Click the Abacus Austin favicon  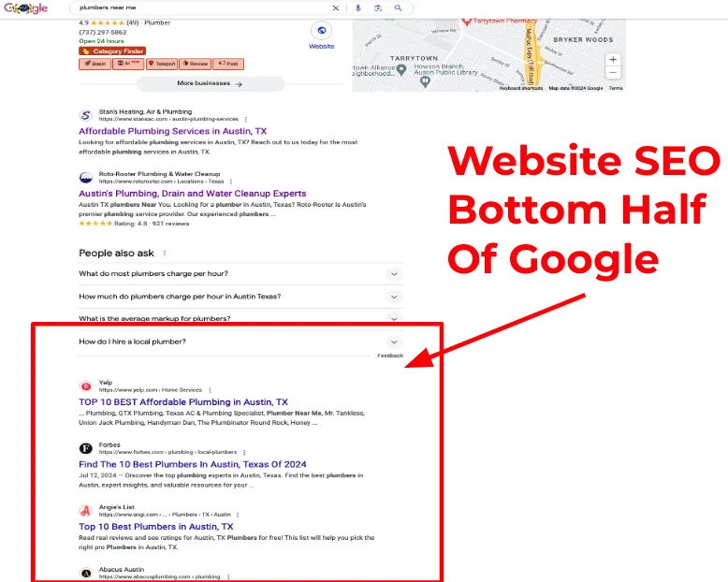(x=86, y=573)
